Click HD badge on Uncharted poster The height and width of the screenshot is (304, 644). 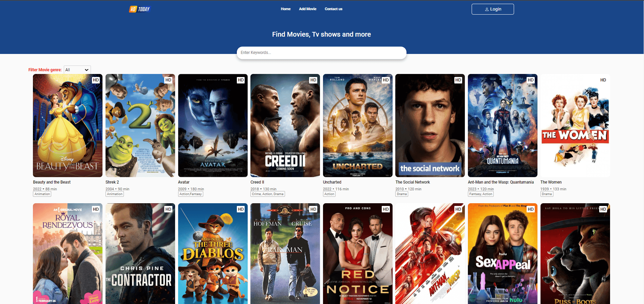click(386, 80)
